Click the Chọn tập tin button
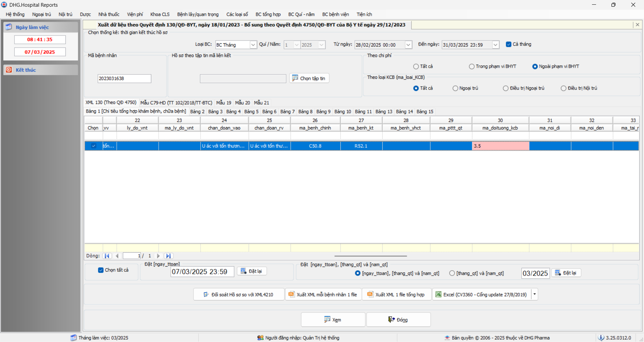The height and width of the screenshot is (342, 644). (x=309, y=78)
